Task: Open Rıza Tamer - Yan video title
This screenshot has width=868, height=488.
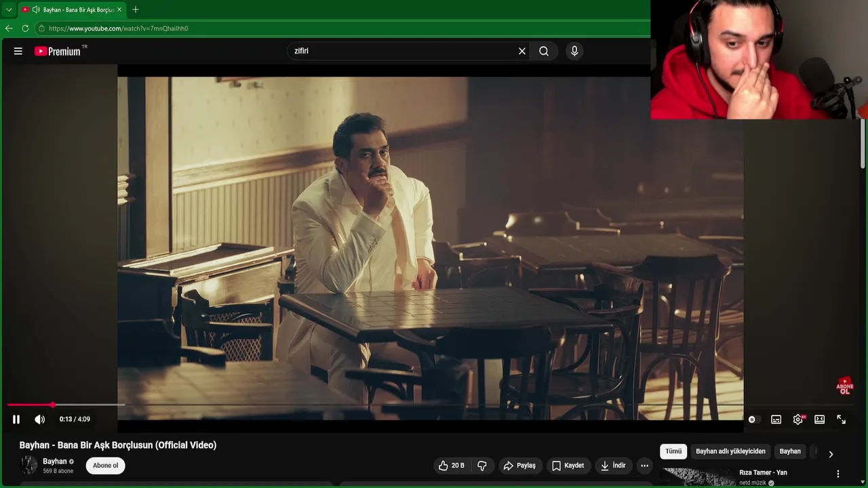Action: [x=763, y=472]
